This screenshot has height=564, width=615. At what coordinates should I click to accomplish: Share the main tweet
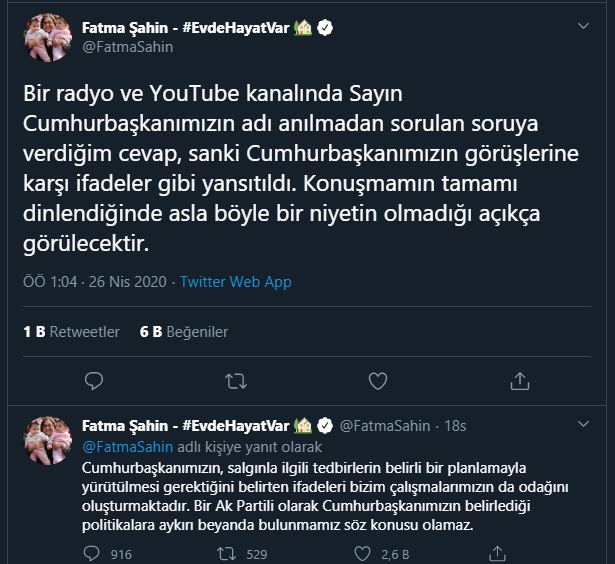coord(520,381)
